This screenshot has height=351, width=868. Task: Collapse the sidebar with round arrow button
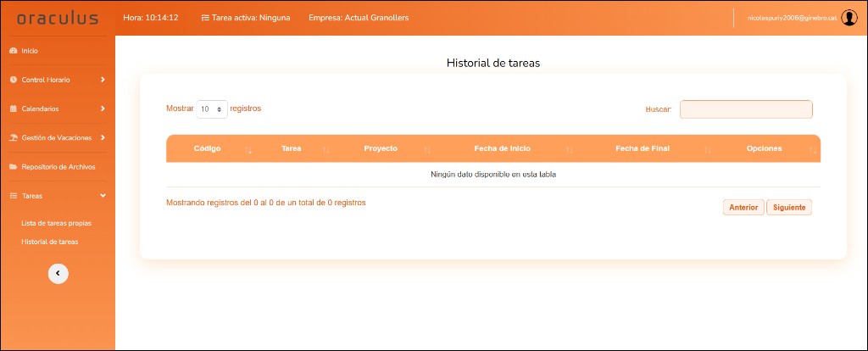(x=58, y=273)
